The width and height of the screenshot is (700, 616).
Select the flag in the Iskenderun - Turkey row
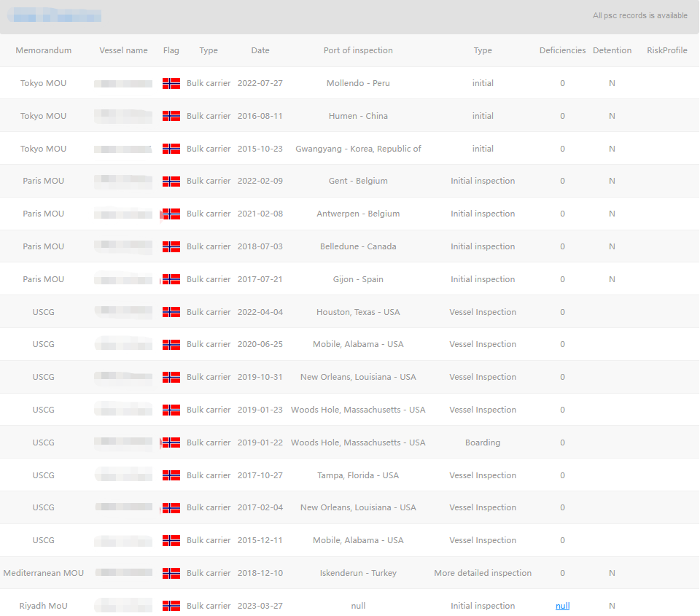coord(171,573)
